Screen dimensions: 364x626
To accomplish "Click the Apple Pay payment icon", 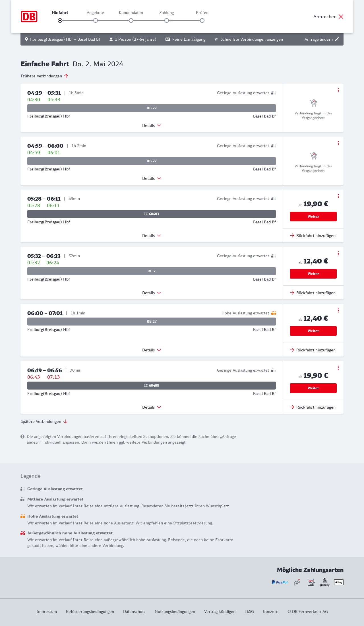I will [339, 582].
